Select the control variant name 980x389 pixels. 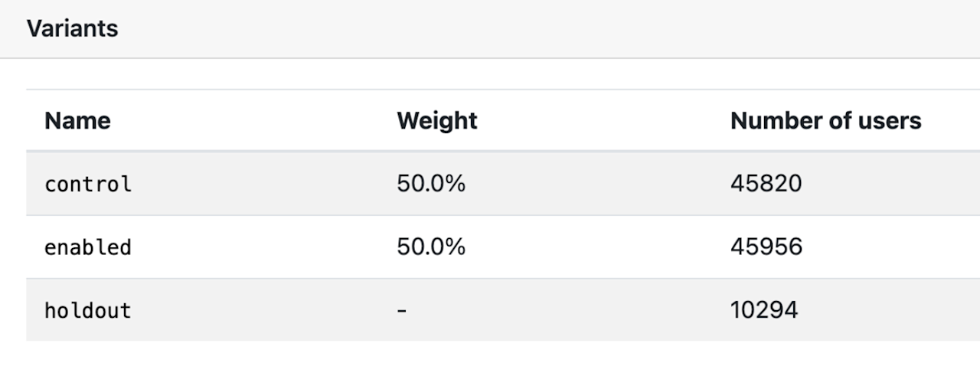point(88,184)
